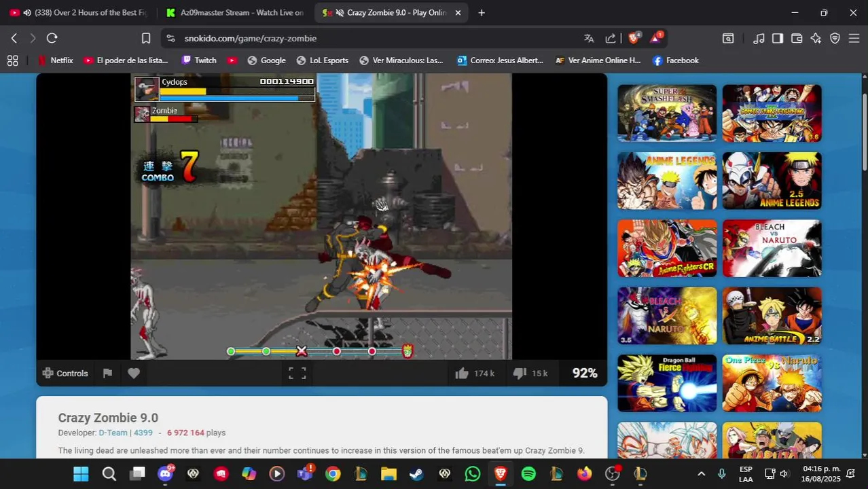Image resolution: width=868 pixels, height=489 pixels.
Task: Open Brave Rewards triangle icon
Action: coord(656,39)
